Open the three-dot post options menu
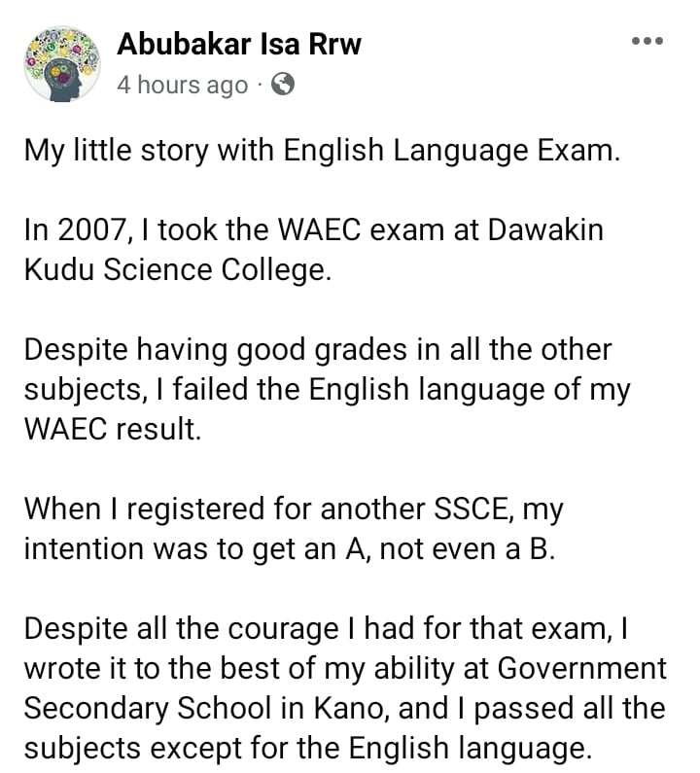This screenshot has width=700, height=773. (647, 42)
